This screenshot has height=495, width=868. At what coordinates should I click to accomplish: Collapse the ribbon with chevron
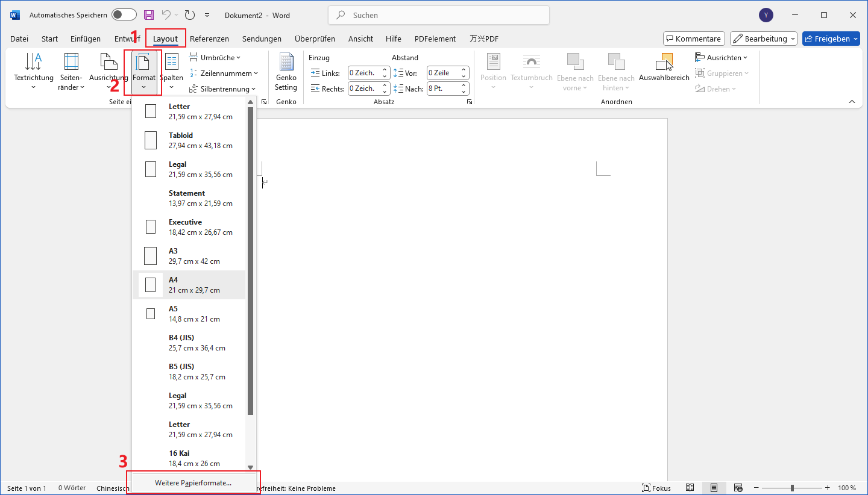(x=852, y=102)
